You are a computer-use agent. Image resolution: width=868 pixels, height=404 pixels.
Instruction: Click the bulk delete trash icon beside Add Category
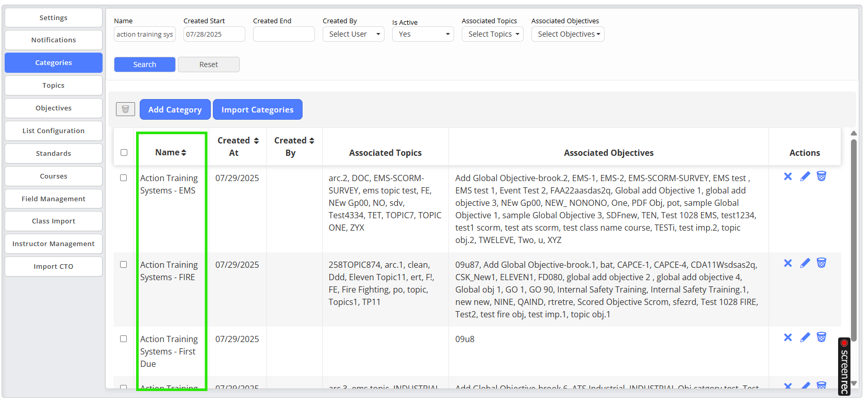(125, 109)
